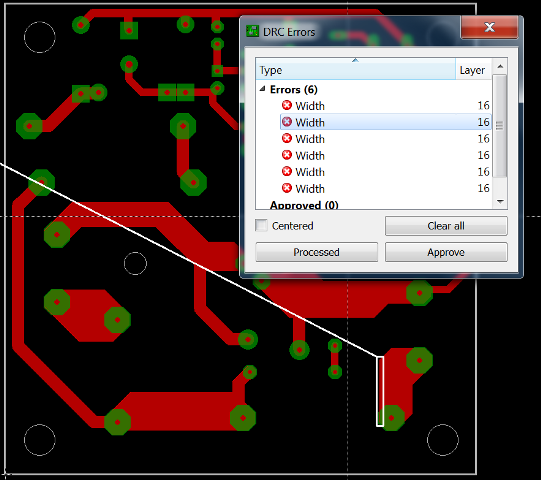Image resolution: width=541 pixels, height=480 pixels.
Task: Click the Approve button
Action: coord(446,252)
